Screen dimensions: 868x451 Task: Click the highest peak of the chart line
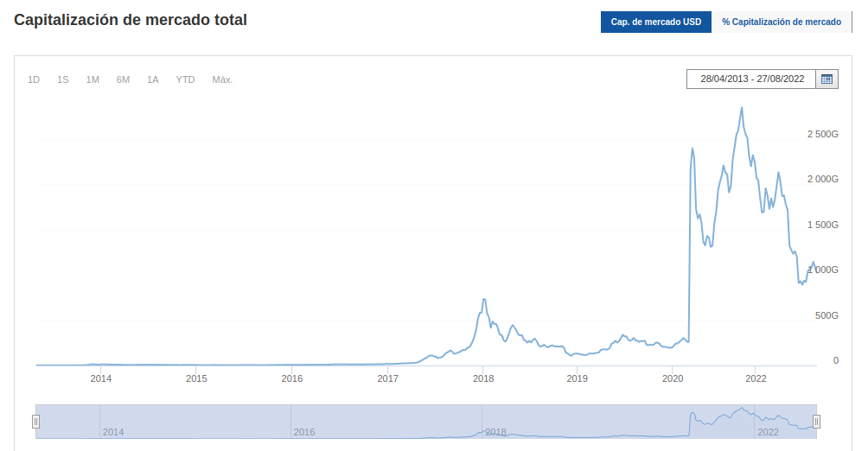742,108
